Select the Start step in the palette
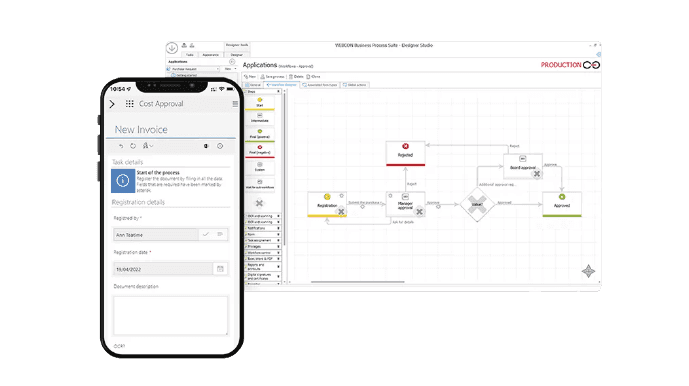The height and width of the screenshot is (386, 689). point(260,103)
